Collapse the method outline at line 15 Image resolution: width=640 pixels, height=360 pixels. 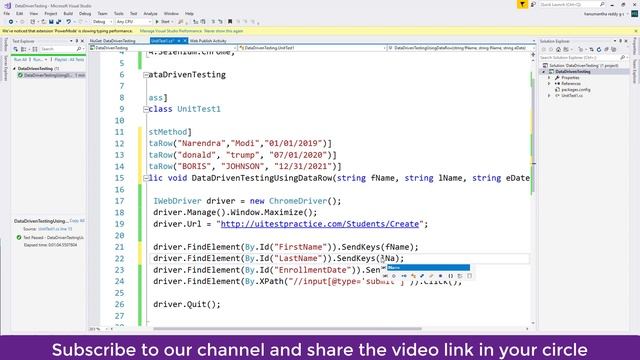[146, 178]
